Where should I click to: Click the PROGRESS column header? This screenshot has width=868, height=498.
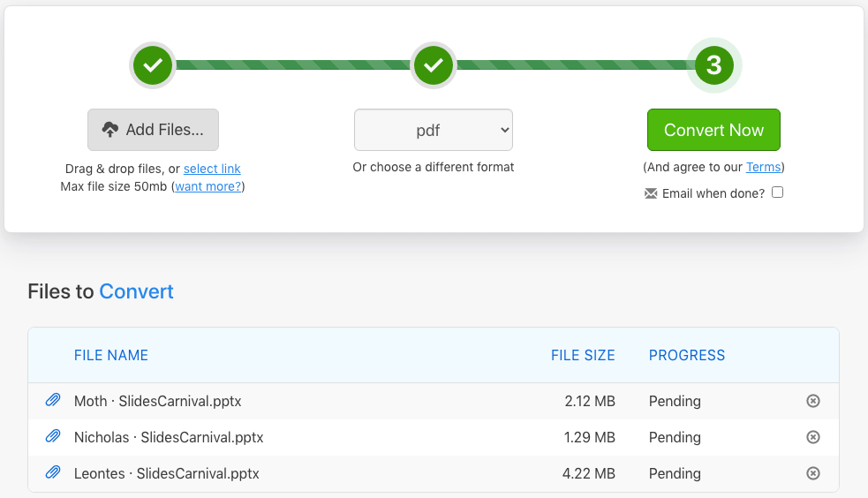point(687,355)
